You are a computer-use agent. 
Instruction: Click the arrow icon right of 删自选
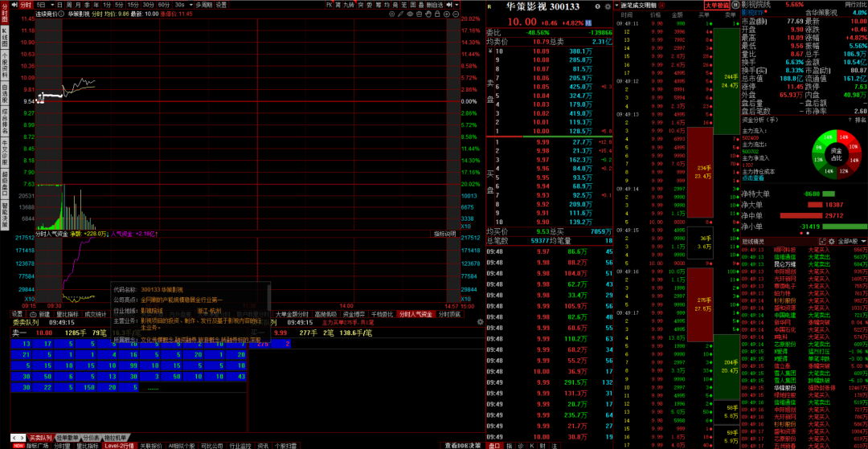click(x=449, y=5)
